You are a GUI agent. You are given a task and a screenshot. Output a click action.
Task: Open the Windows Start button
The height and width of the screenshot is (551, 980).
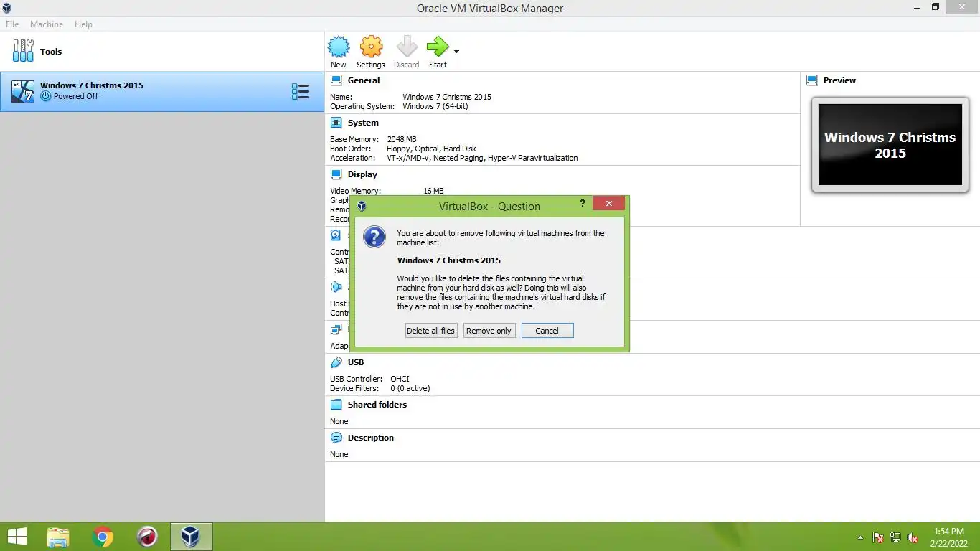click(x=17, y=537)
